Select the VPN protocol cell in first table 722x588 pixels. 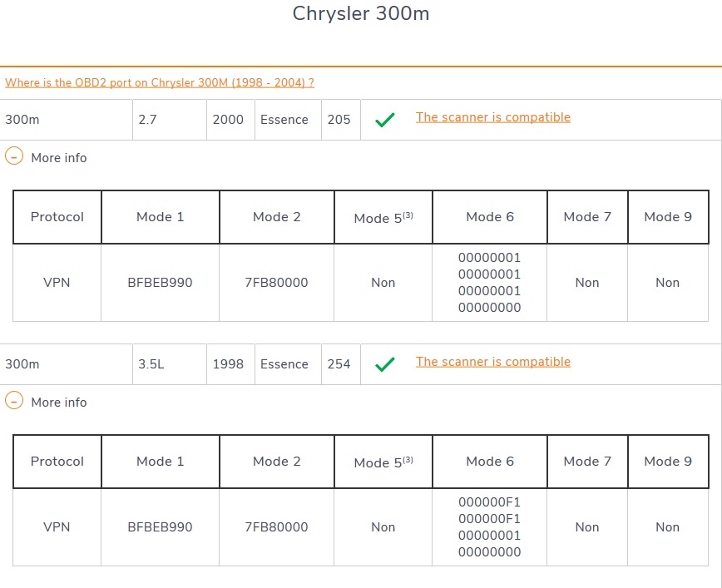tap(57, 283)
